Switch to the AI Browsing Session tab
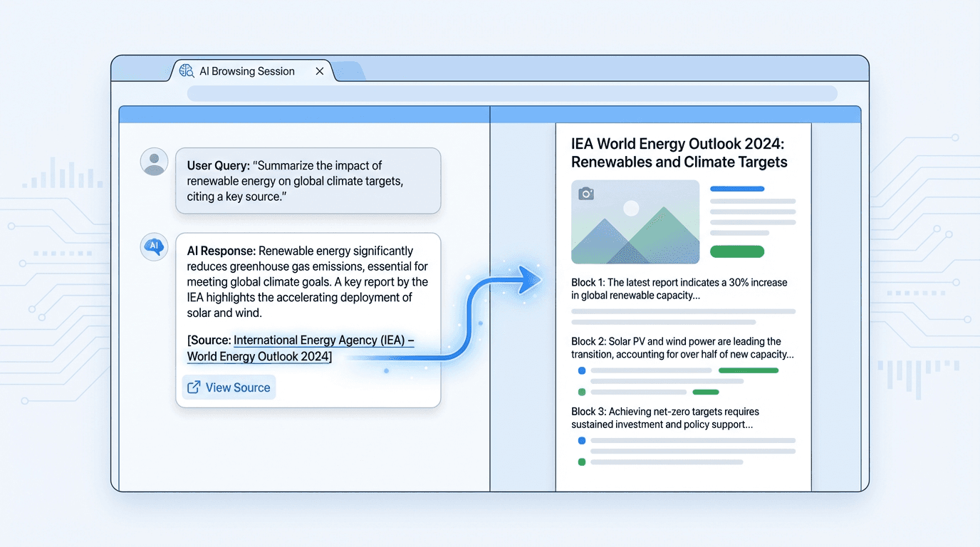The image size is (980, 547). (247, 71)
